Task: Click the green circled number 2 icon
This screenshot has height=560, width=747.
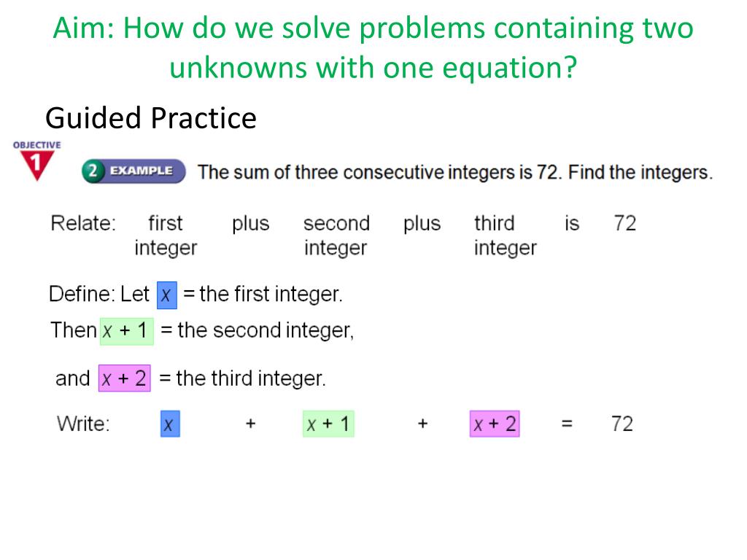Action: (93, 171)
